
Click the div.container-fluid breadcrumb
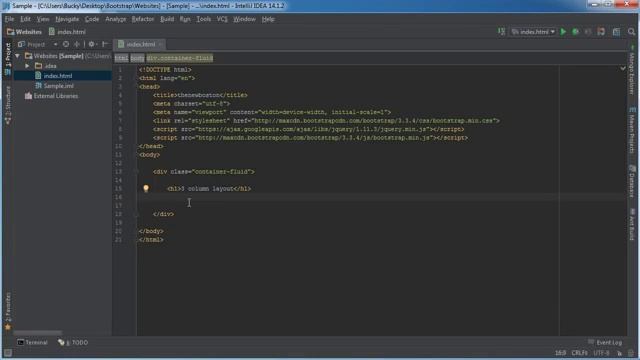pyautogui.click(x=180, y=58)
